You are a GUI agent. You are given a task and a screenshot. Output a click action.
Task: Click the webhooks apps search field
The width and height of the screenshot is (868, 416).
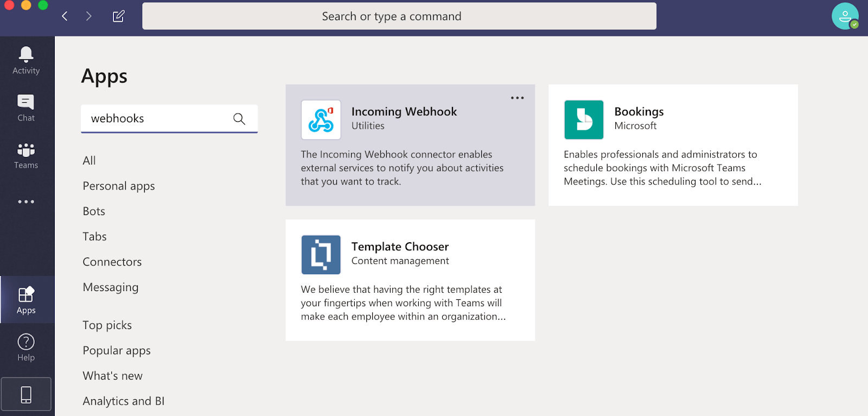[x=169, y=118]
